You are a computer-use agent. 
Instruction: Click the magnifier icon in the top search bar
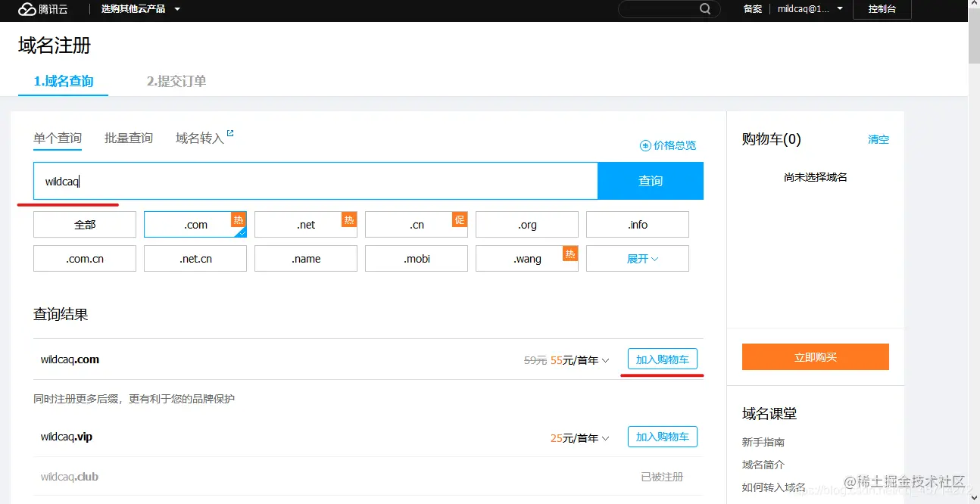click(x=704, y=9)
